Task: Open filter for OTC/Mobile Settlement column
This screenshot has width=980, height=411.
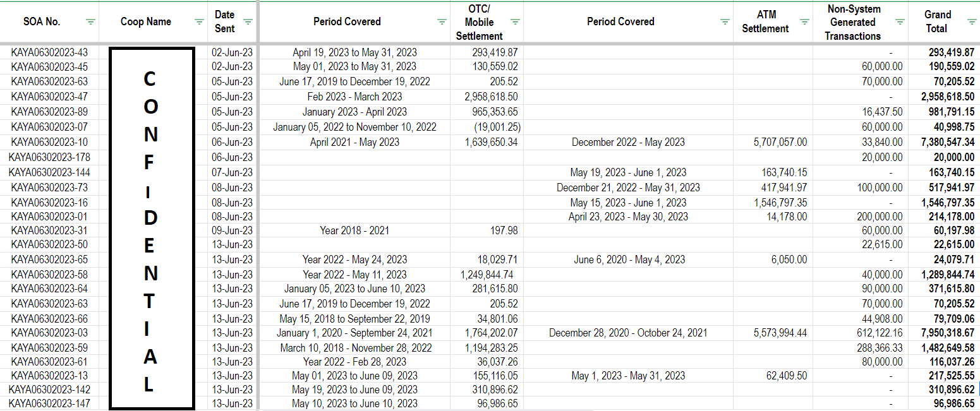Action: coord(516,21)
